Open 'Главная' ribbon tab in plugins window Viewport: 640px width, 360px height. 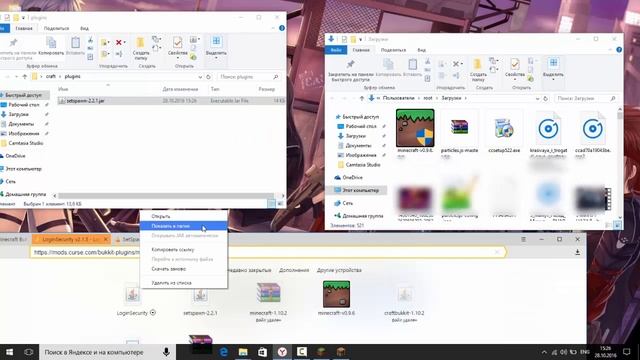point(24,29)
